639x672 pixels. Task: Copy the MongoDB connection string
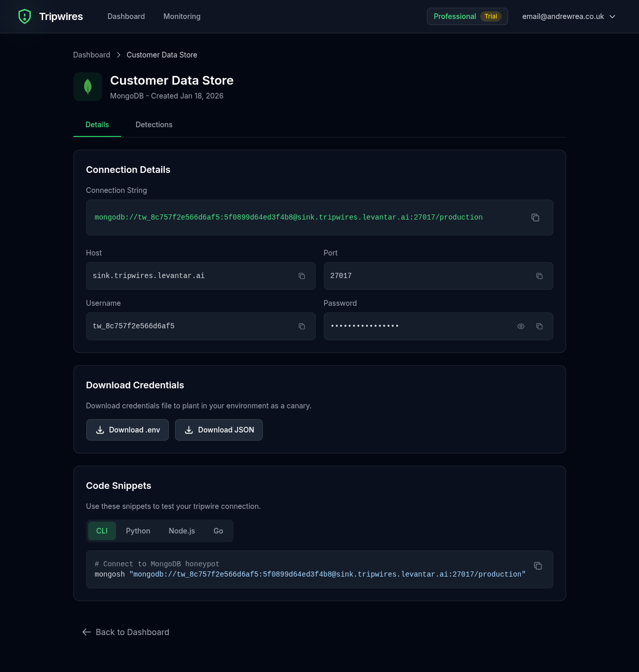tap(535, 218)
